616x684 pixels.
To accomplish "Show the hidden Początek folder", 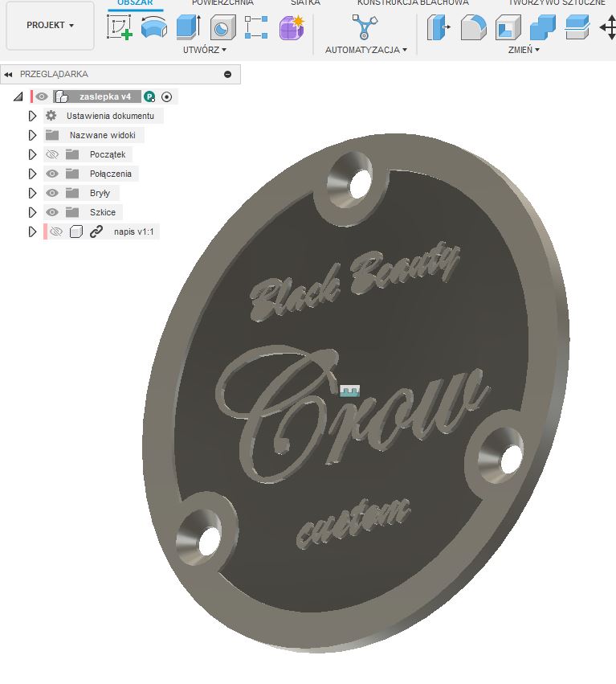I will pos(52,154).
